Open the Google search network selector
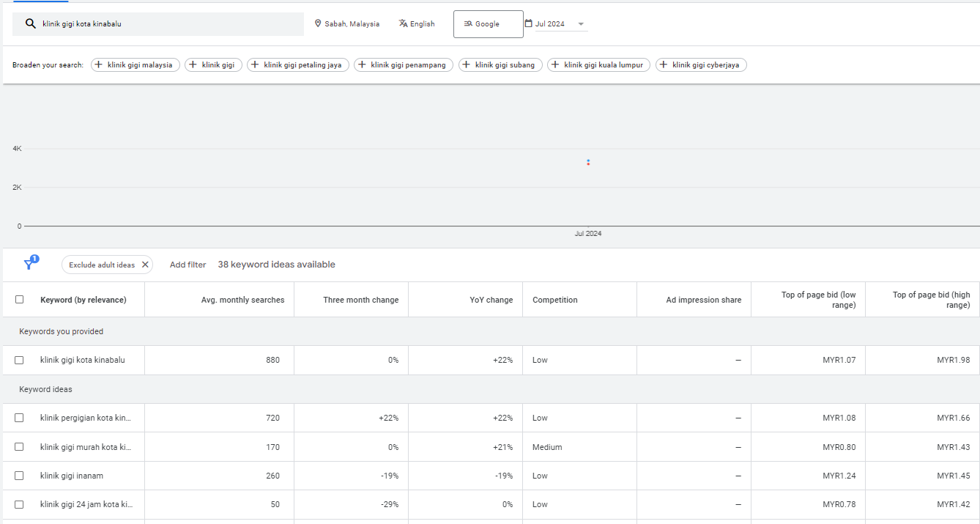This screenshot has height=524, width=980. (x=488, y=24)
